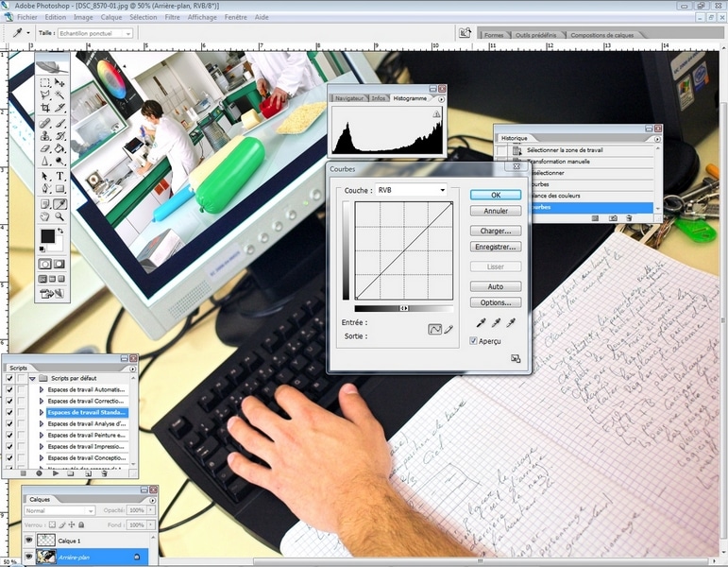
Task: Activate the pencil draw-curve mode icon
Action: (449, 330)
